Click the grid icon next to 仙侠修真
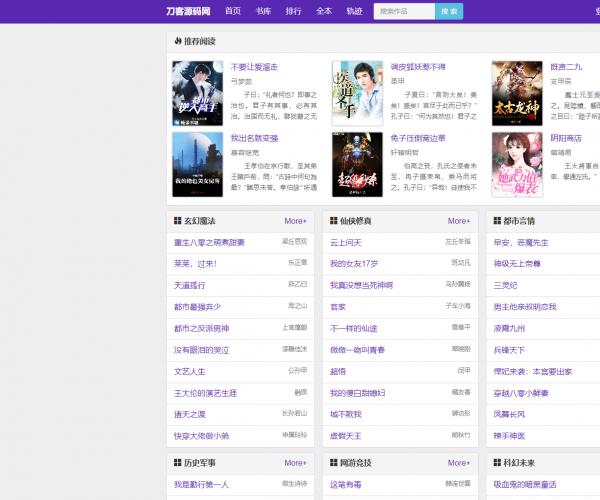The height and width of the screenshot is (500, 600). click(x=334, y=221)
